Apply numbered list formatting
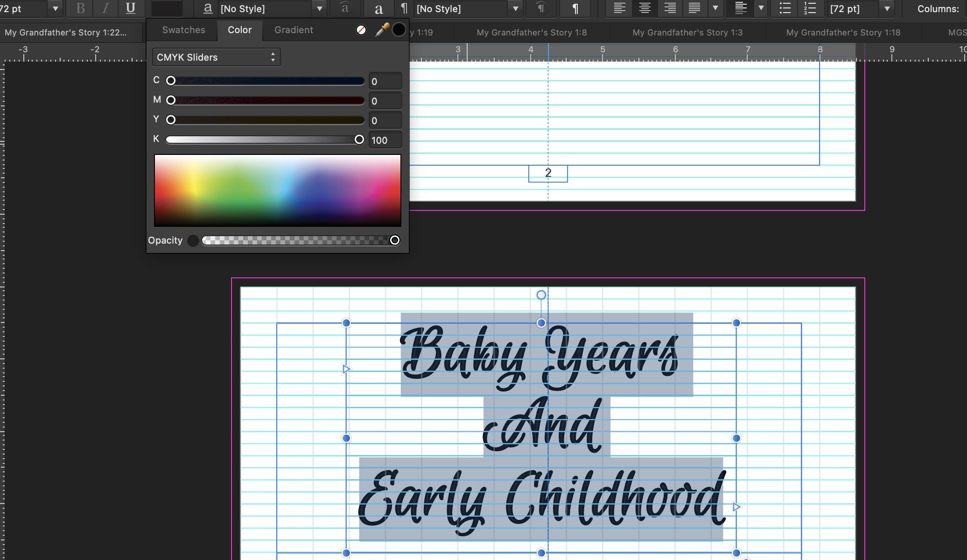 click(x=810, y=8)
